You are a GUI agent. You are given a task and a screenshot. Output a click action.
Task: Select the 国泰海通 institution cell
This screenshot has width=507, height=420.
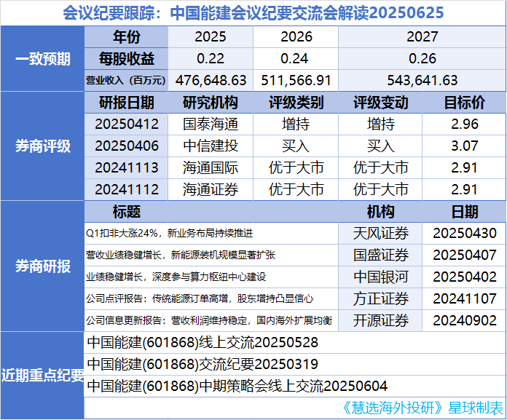pos(211,124)
